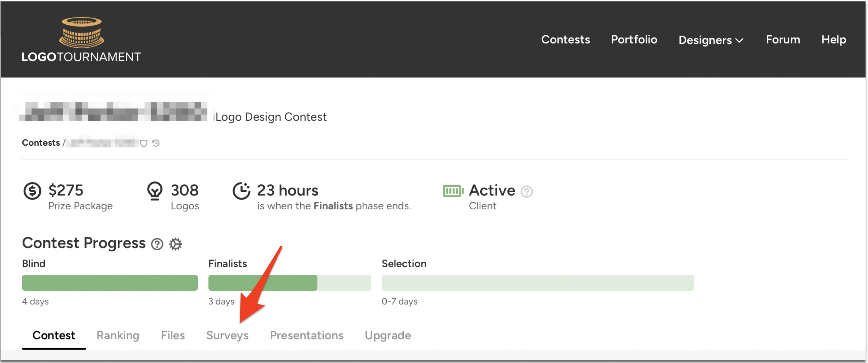This screenshot has width=868, height=363.
Task: Go to Contests in top navigation
Action: 566,39
